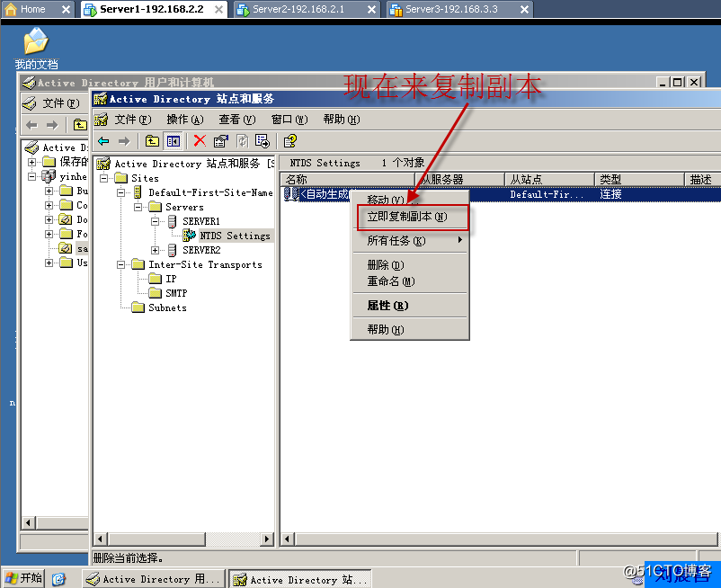
Task: Click the NTDS Settings icon in tree
Action: point(189,236)
